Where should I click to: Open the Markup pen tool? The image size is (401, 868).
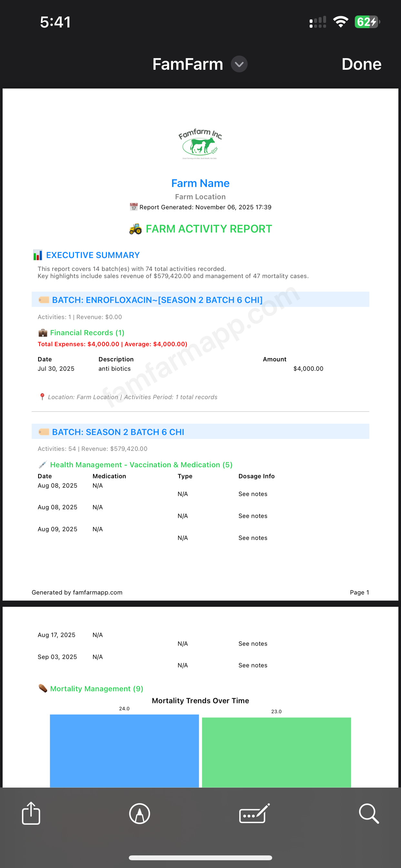pos(139,813)
